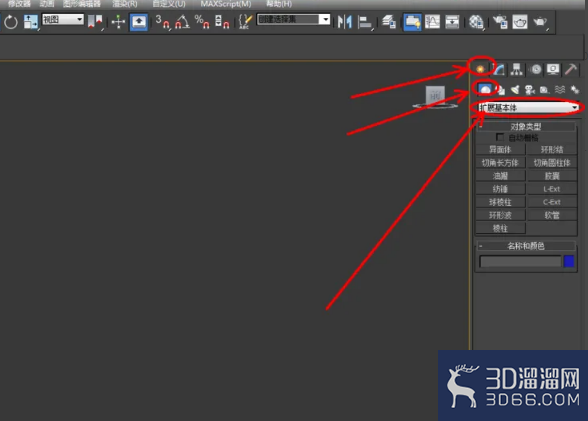The height and width of the screenshot is (421, 588).
Task: Open the Rendered Frame Window icon
Action: tap(520, 22)
